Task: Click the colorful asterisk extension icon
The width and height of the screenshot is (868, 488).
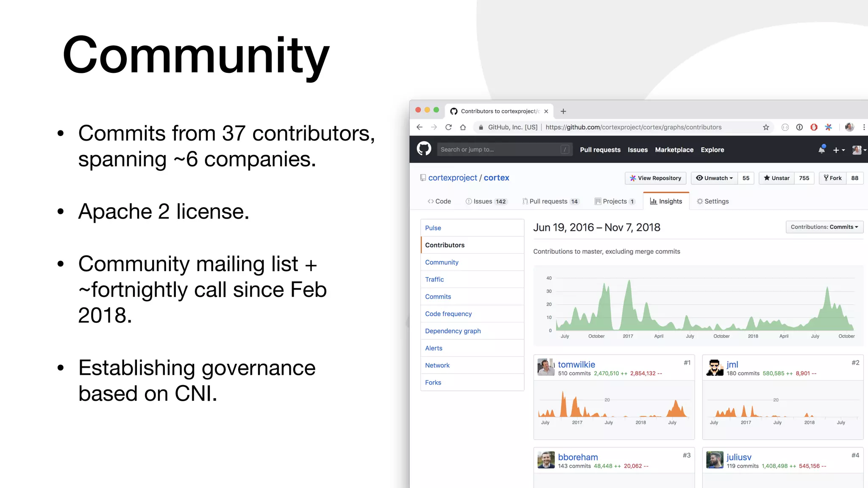Action: 828,127
